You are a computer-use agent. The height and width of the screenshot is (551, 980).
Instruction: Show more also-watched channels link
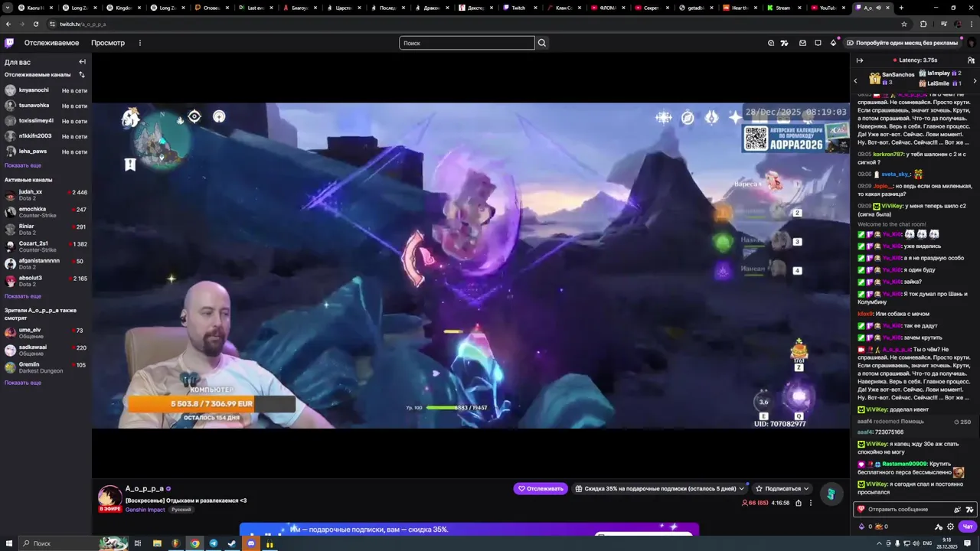(23, 383)
